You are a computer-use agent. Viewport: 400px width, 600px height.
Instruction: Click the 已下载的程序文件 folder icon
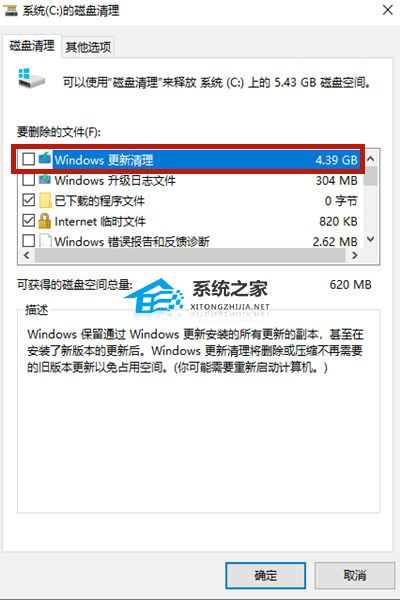pos(45,200)
